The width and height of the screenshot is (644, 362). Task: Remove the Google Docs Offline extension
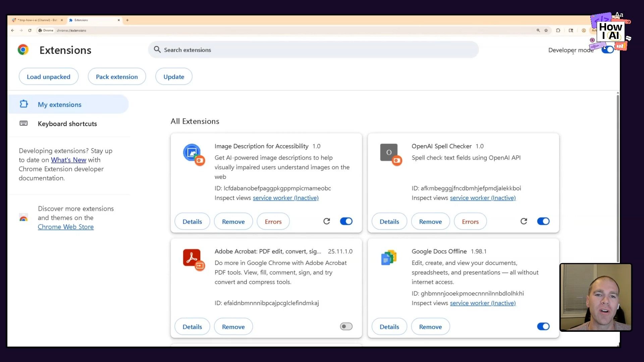431,326
